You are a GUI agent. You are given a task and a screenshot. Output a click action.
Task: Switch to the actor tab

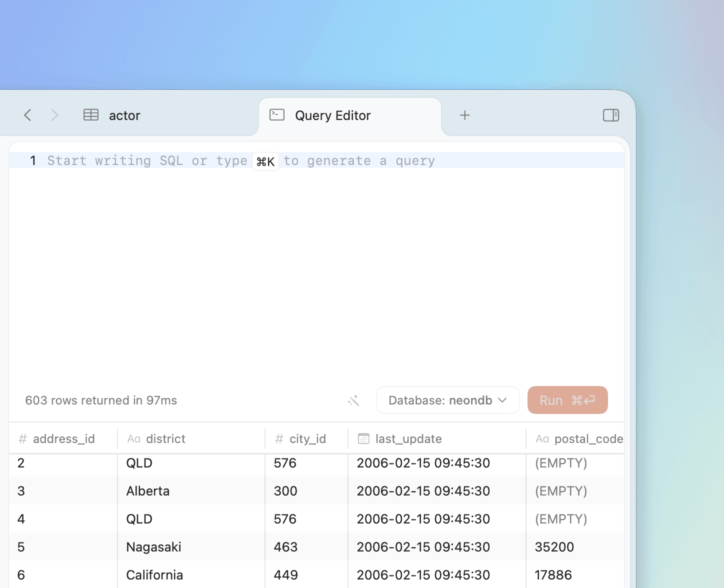point(124,115)
